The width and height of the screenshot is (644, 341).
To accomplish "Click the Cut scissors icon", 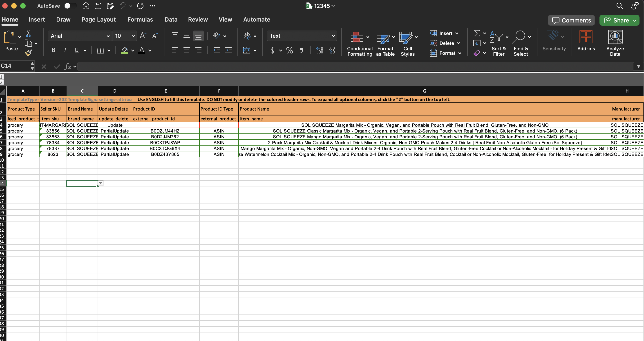I will click(28, 33).
